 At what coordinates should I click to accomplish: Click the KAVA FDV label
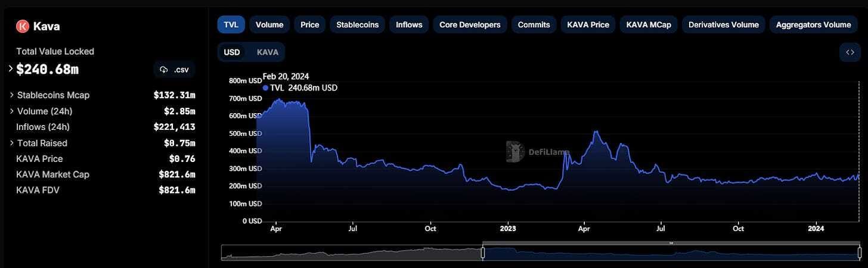[x=38, y=191]
